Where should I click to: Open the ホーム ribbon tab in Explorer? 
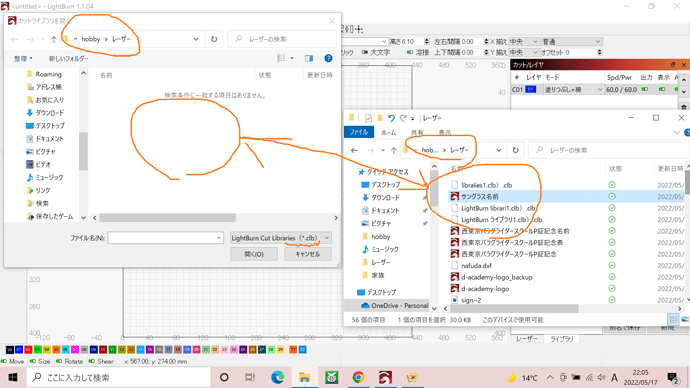pos(388,132)
